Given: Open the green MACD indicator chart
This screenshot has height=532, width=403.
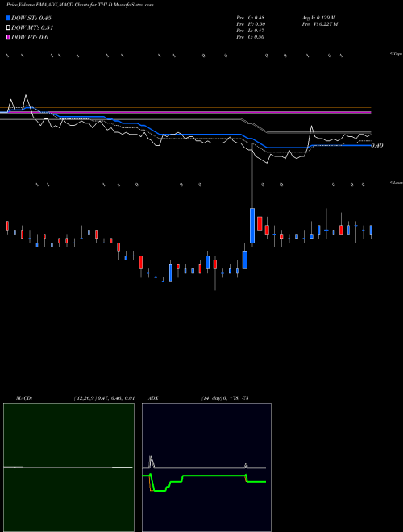Looking at the screenshot, I should tap(69, 468).
